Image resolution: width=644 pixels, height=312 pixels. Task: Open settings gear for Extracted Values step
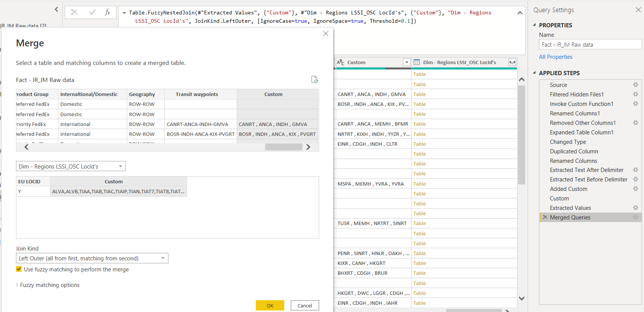point(636,208)
